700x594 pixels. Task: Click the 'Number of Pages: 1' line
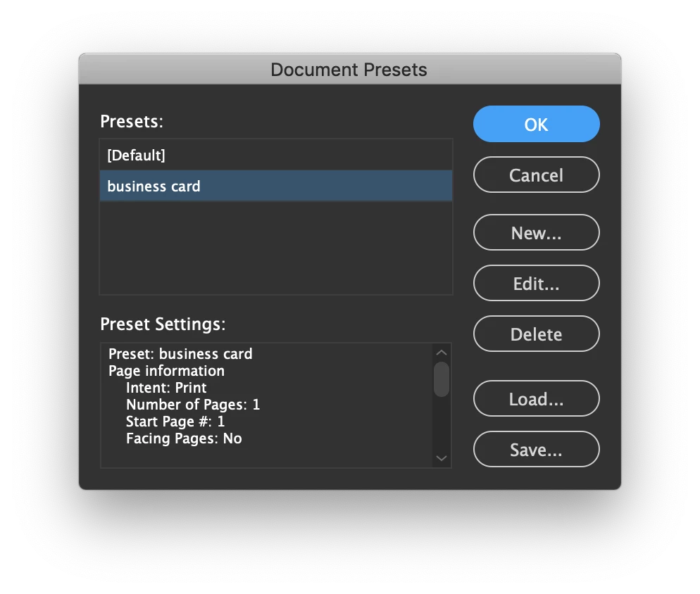pyautogui.click(x=193, y=405)
